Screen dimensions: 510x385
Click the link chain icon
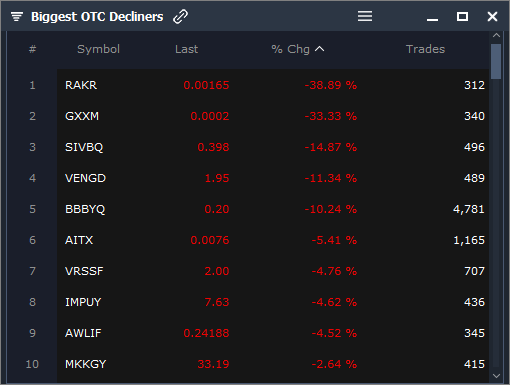click(180, 16)
